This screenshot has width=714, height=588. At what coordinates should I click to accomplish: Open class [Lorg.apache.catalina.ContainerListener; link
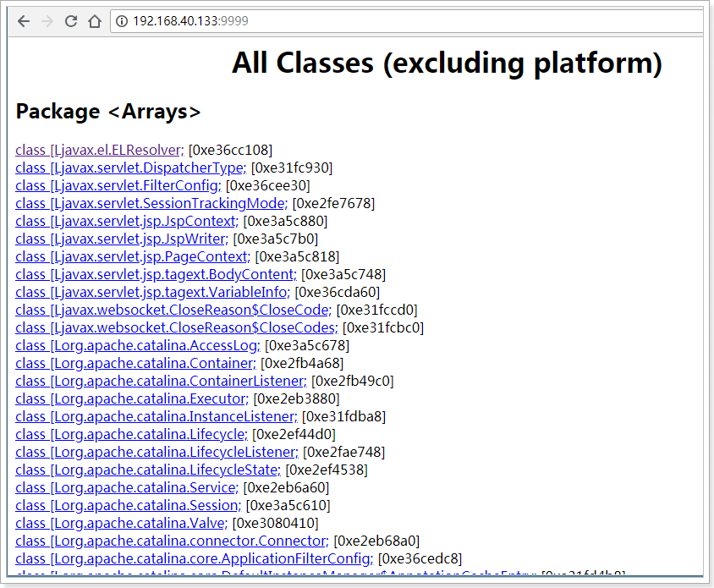coord(162,381)
